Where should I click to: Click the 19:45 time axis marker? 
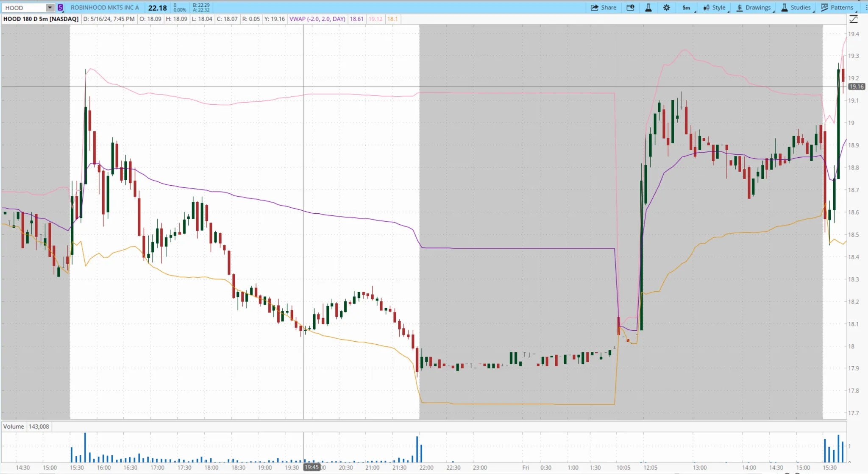coord(312,467)
